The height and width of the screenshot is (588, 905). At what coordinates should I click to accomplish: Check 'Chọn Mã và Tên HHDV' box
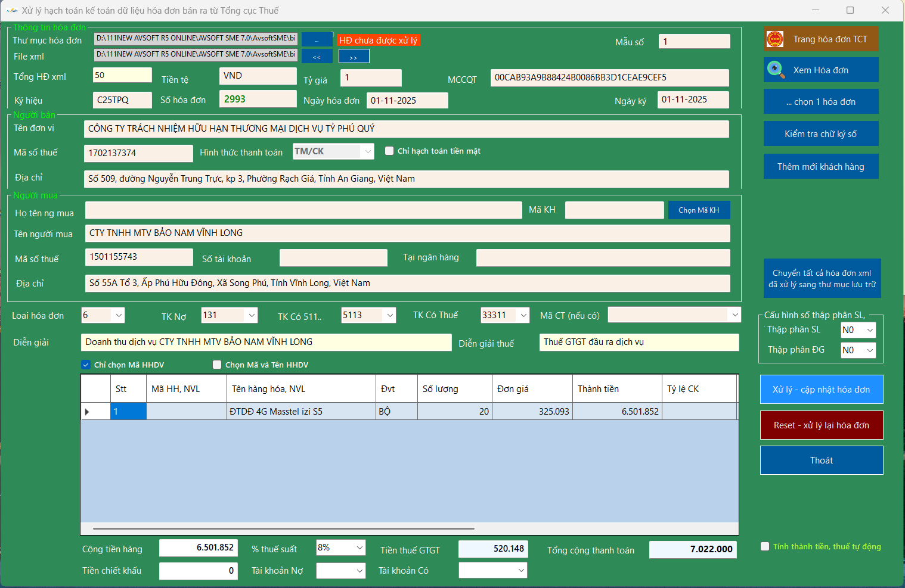(x=217, y=365)
